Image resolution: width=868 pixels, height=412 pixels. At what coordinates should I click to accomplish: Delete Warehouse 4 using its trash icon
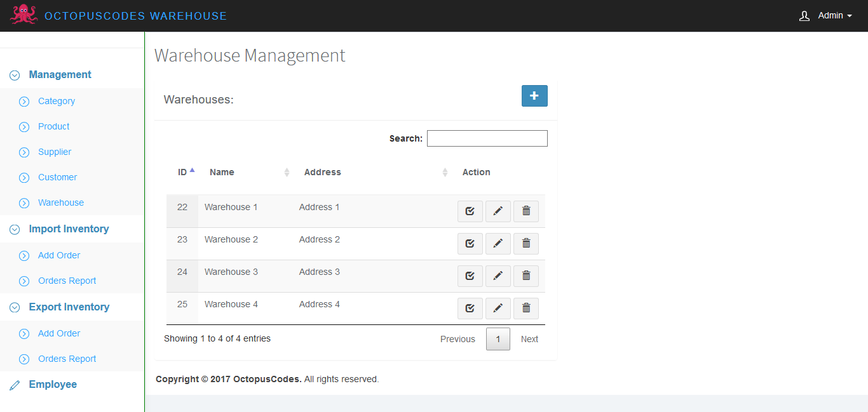526,309
